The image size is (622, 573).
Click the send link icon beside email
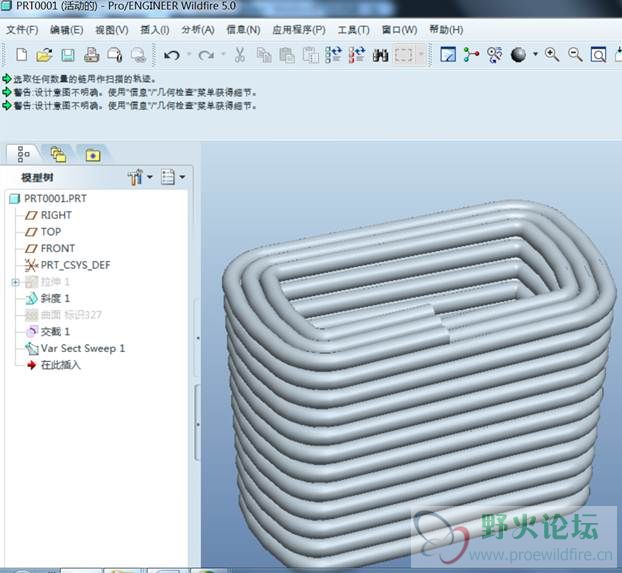pos(138,55)
